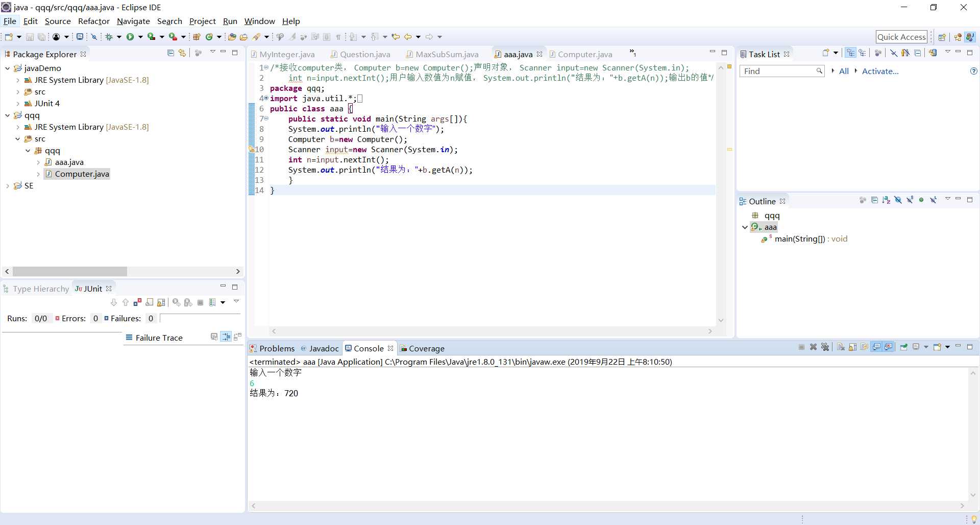Viewport: 980px width, 525px height.
Task: Toggle Scheduled presentation in Task List
Action: pos(862,53)
